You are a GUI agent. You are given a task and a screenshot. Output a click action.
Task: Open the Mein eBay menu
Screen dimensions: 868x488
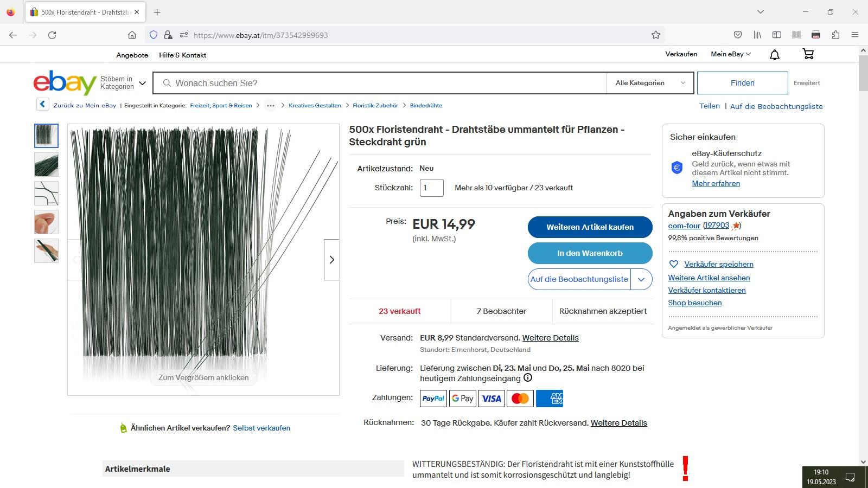(x=731, y=54)
